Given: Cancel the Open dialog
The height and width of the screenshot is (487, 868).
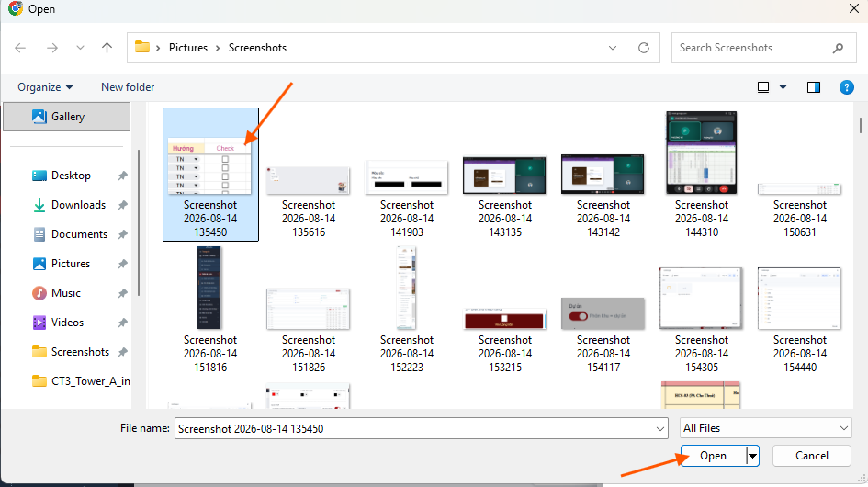Looking at the screenshot, I should point(812,456).
